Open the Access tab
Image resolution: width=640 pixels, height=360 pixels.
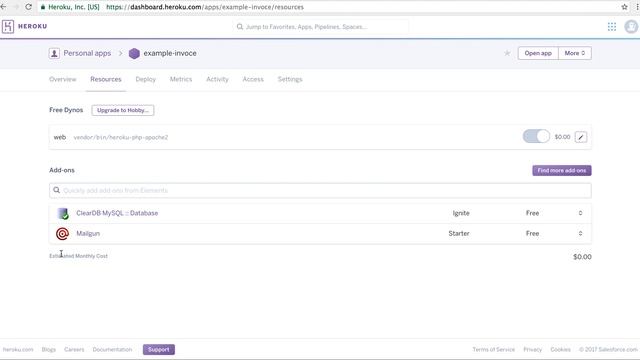click(x=253, y=79)
